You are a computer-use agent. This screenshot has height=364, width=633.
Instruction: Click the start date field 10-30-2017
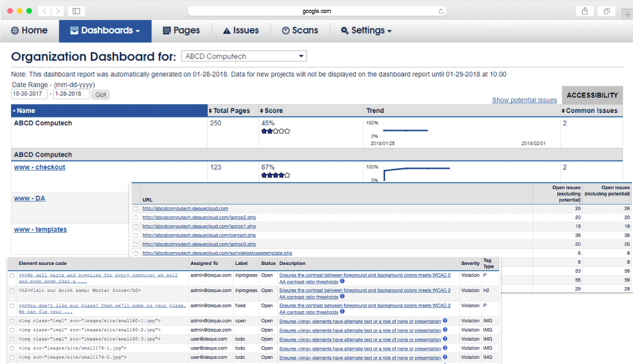click(28, 94)
